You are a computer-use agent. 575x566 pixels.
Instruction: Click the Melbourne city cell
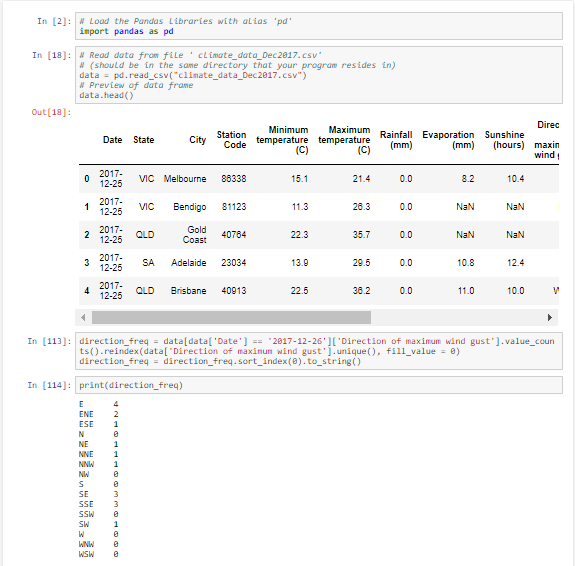click(x=185, y=179)
